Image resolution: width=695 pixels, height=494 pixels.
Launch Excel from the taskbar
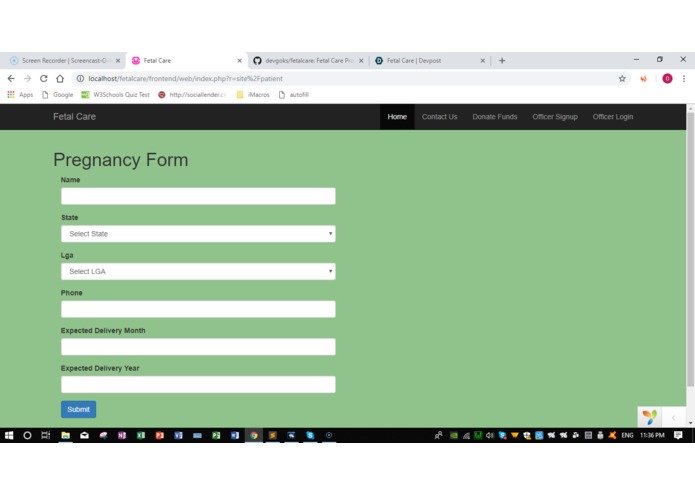coord(141,436)
